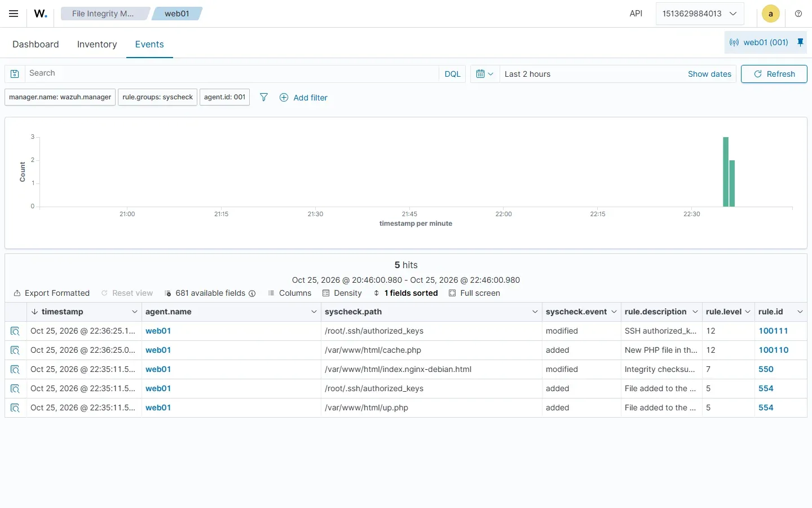This screenshot has height=508, width=812.
Task: Open the hamburger navigation menu
Action: coord(14,14)
